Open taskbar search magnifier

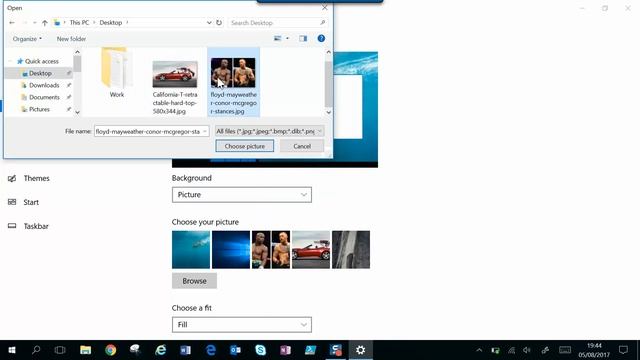pyautogui.click(x=36, y=350)
